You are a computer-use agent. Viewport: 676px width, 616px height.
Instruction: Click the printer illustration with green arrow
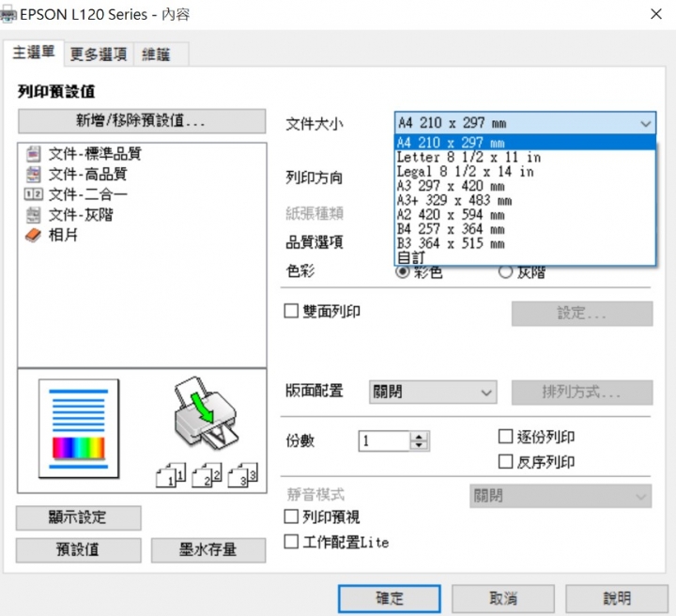pyautogui.click(x=206, y=414)
